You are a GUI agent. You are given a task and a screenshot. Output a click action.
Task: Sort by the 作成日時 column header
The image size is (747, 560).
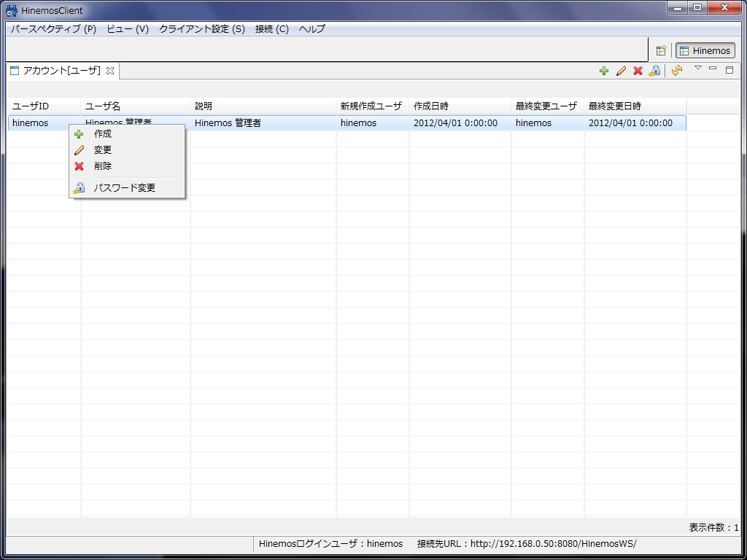point(460,106)
